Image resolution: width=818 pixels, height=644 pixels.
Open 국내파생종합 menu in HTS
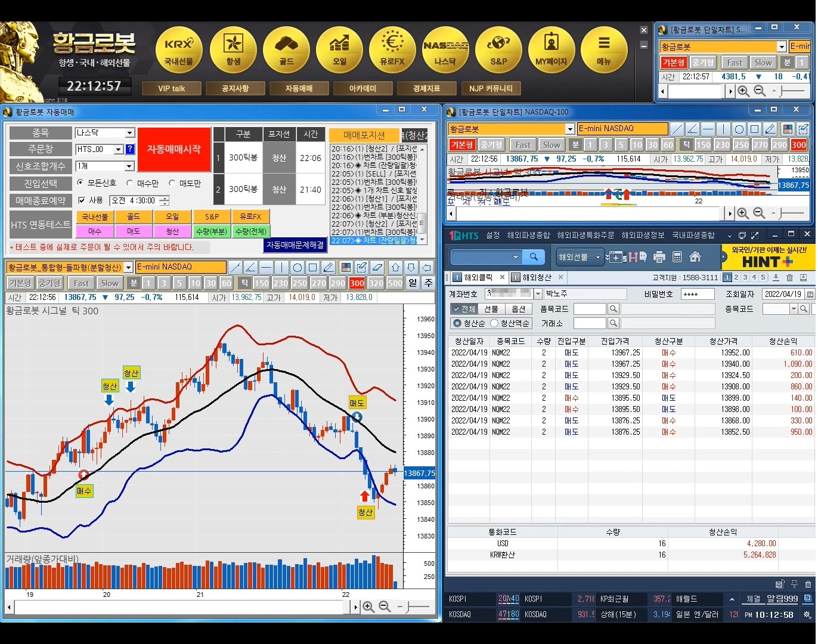point(693,236)
